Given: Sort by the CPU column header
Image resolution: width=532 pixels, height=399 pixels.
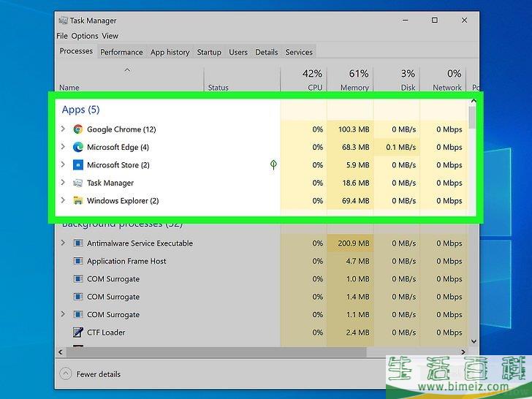Looking at the screenshot, I should point(304,80).
